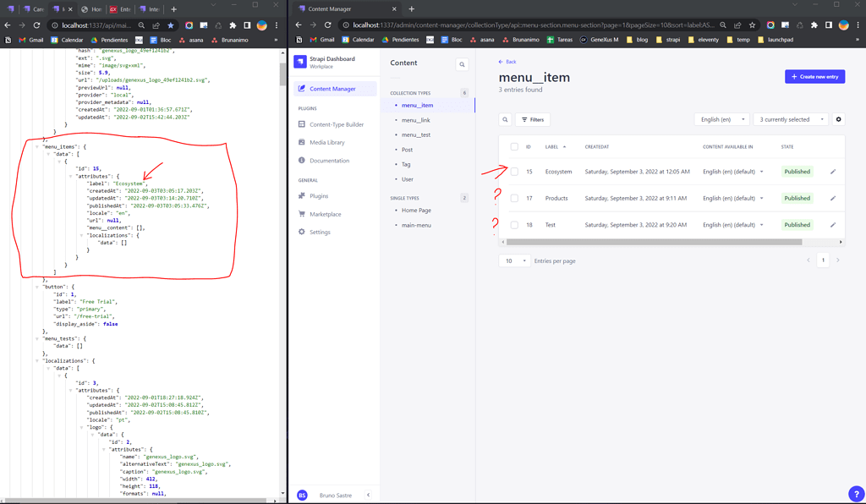Click the search icon in the Content panel
The width and height of the screenshot is (866, 504).
point(462,63)
